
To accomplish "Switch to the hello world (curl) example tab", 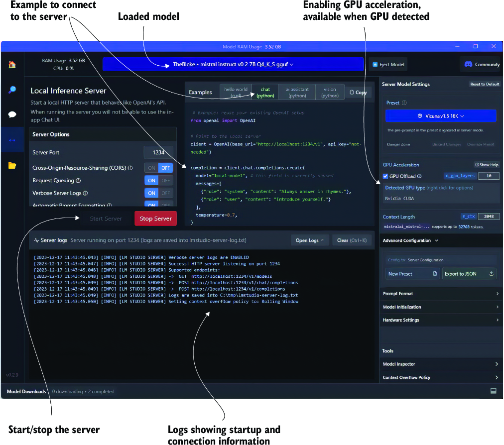I will click(236, 92).
